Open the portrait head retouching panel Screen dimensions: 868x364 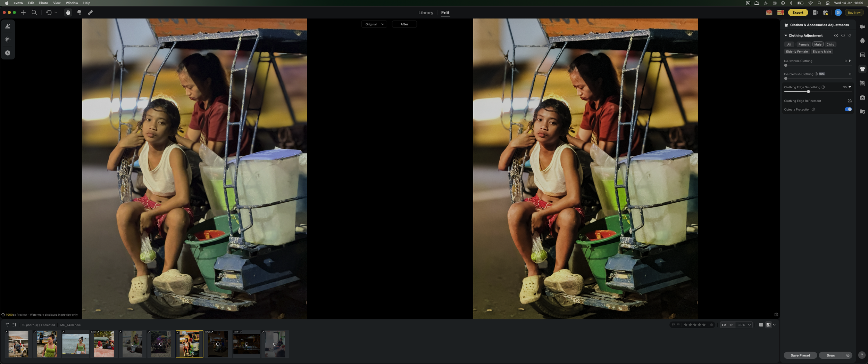862,41
